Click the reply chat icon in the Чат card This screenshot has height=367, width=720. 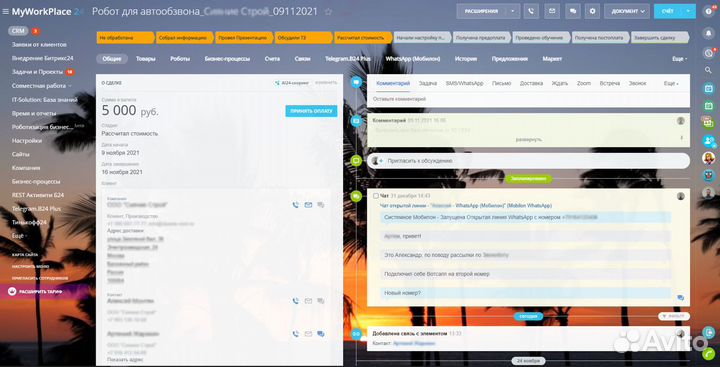point(681,298)
